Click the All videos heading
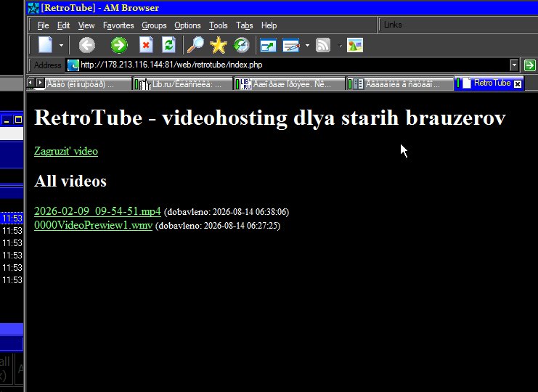Image resolution: width=538 pixels, height=392 pixels. 70,181
